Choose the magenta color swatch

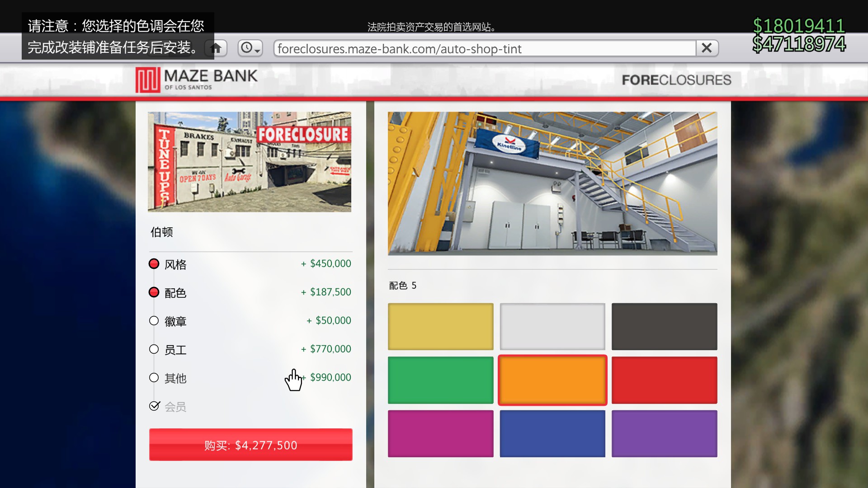(x=440, y=434)
